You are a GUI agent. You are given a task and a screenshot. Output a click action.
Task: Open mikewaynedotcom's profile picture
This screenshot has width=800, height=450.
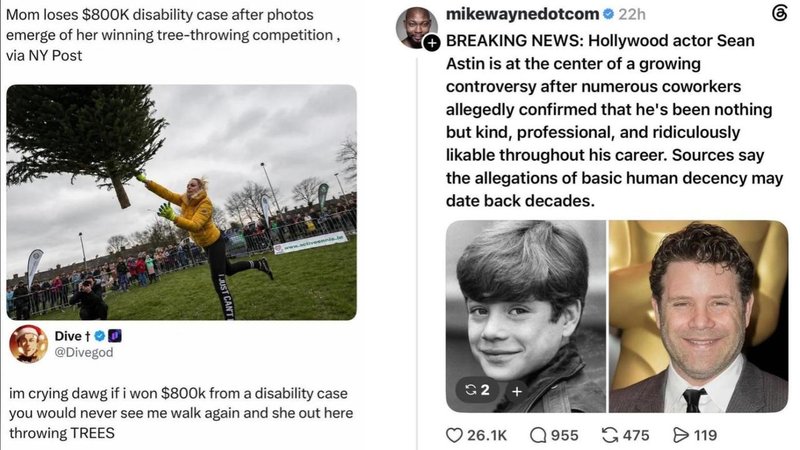click(x=417, y=27)
